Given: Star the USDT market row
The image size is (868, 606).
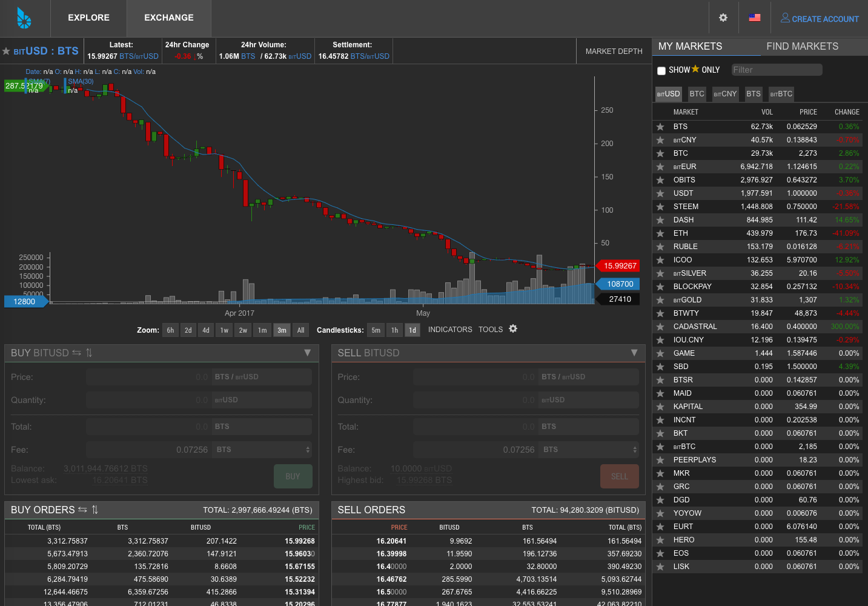Looking at the screenshot, I should [660, 193].
